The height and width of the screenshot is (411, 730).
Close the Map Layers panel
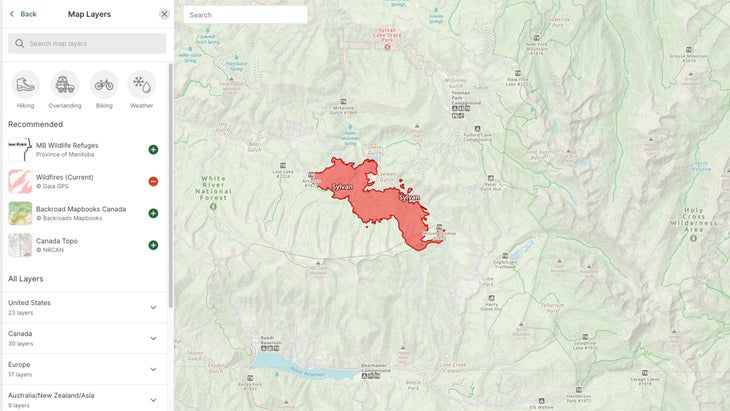point(164,14)
